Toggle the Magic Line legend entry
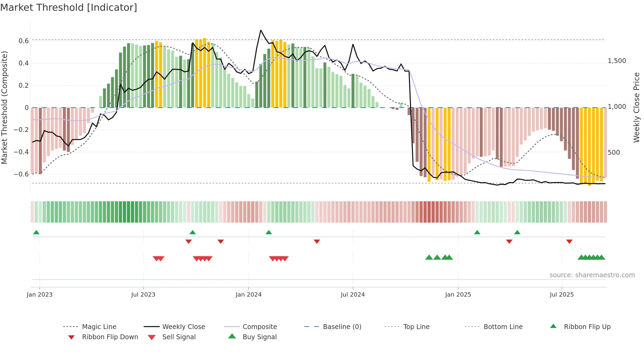This screenshot has height=362, width=644. tap(90, 327)
